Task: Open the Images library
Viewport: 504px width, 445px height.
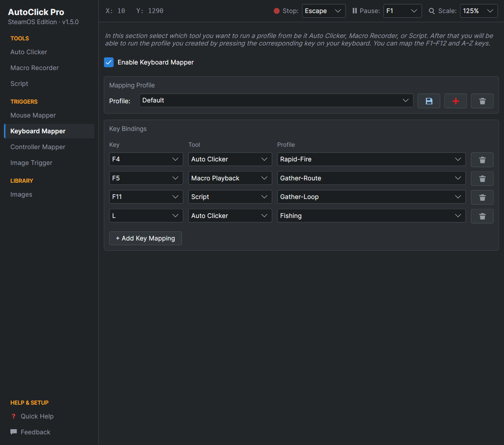Action: click(49, 194)
